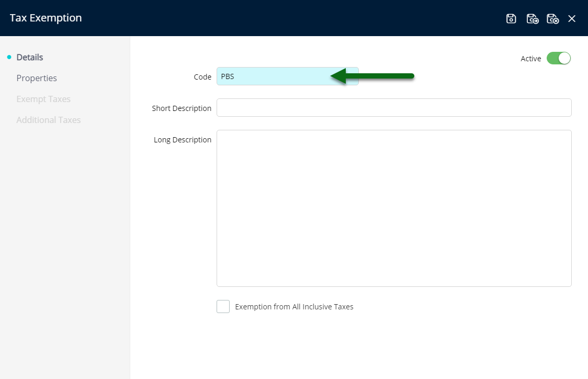
Task: Click into the Long Description text area
Action: 394,208
